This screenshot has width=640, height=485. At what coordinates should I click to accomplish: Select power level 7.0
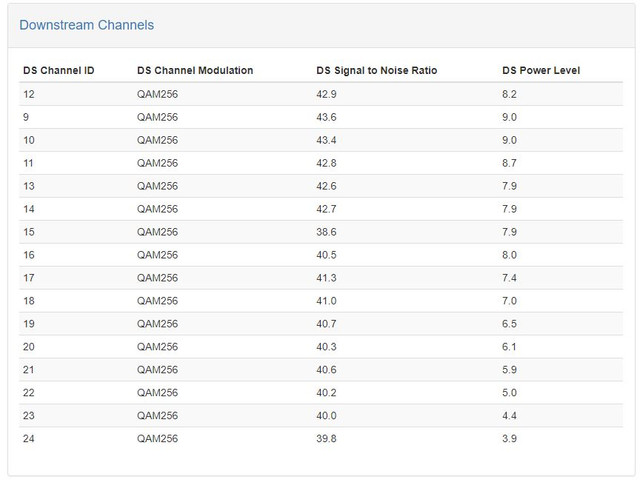click(509, 301)
